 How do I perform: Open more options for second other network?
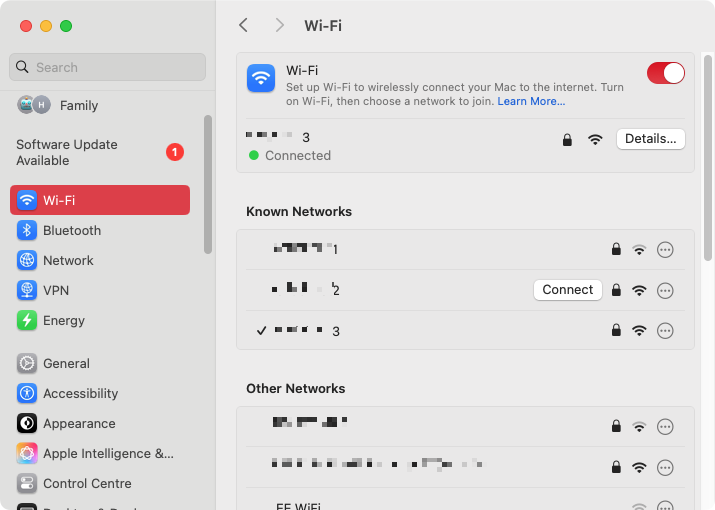point(665,468)
